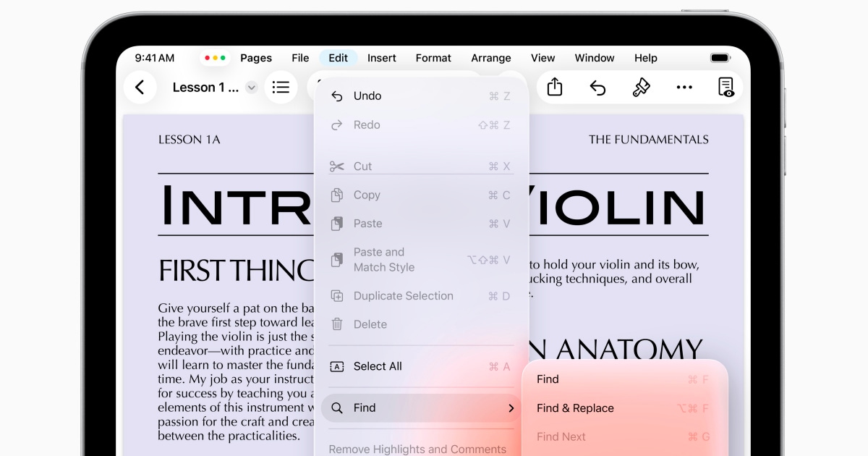The image size is (868, 456).
Task: Select Find with the ⌘F shortcut in the submenu
Action: [x=624, y=379]
